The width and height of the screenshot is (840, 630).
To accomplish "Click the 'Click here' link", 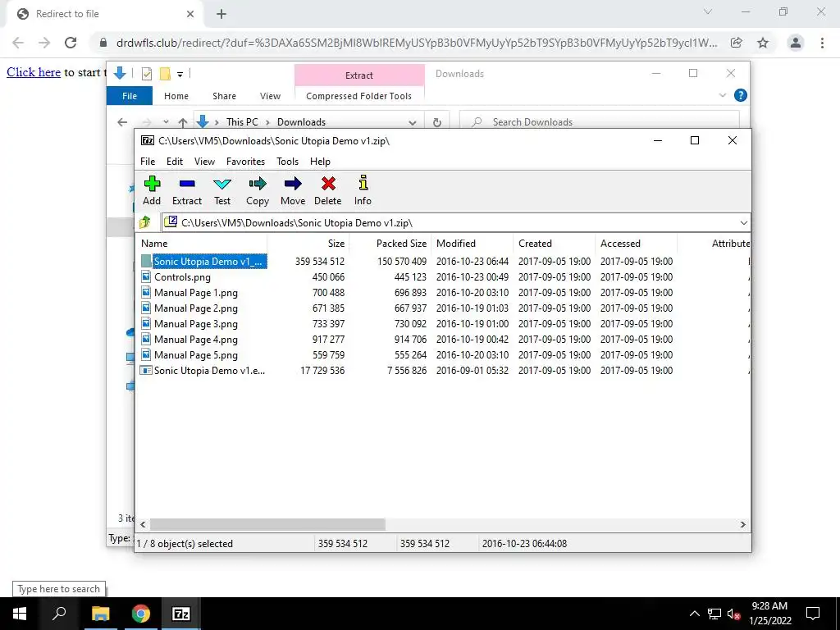I will 33,72.
